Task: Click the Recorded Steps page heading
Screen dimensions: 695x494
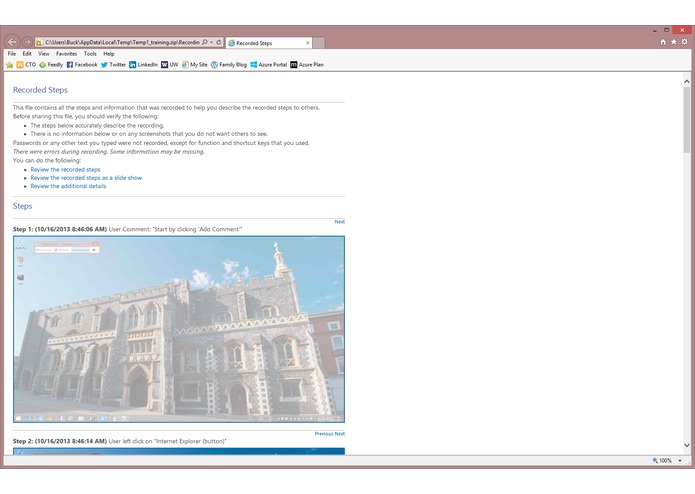Action: [x=40, y=90]
